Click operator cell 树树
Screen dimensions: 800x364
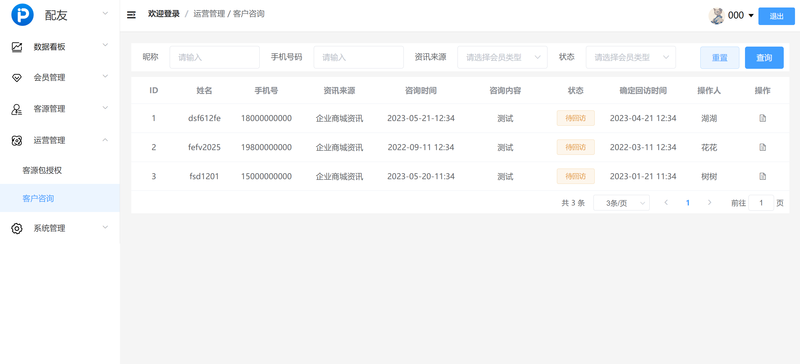(709, 177)
